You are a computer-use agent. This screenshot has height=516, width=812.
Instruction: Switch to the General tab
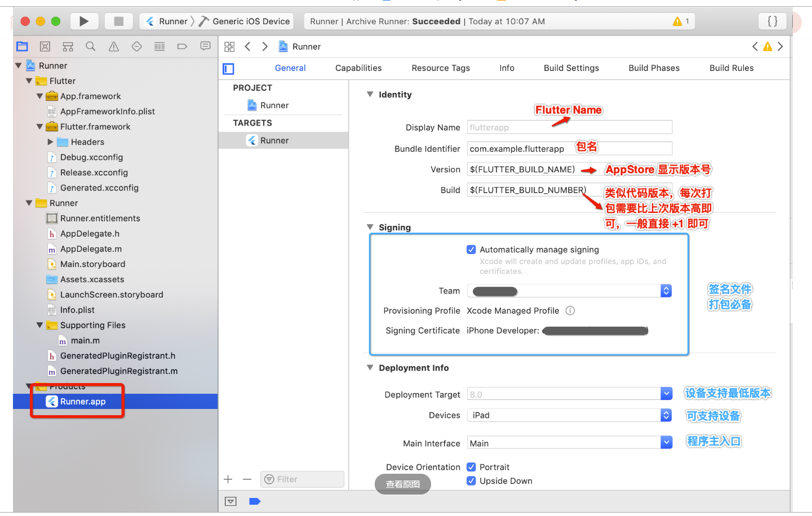290,68
